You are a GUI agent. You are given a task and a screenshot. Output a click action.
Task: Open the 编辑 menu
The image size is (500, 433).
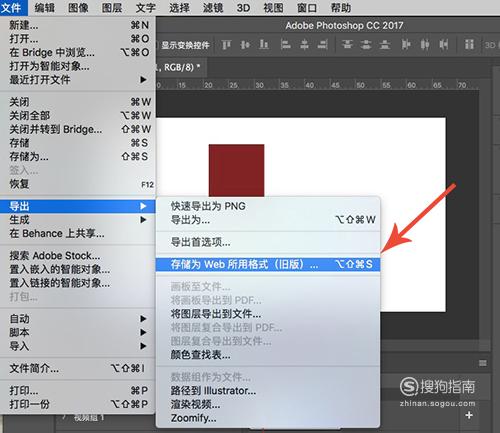pos(44,8)
